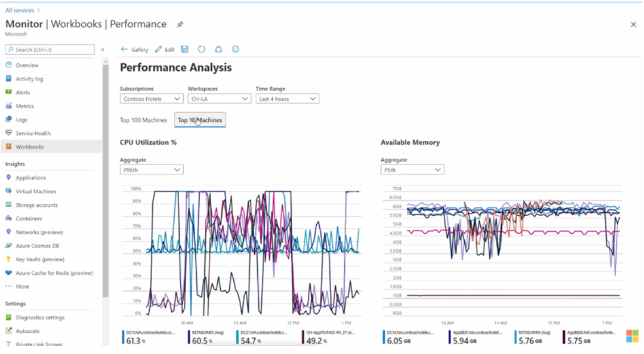This screenshot has width=644, height=354.
Task: Click the sidebar Search field
Action: (49, 50)
